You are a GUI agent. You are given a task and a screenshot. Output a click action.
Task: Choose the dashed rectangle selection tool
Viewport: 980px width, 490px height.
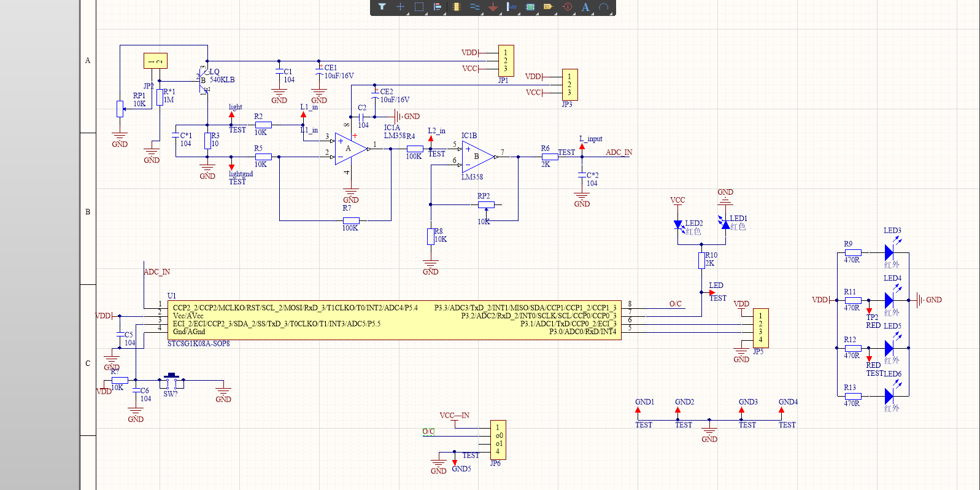click(419, 7)
